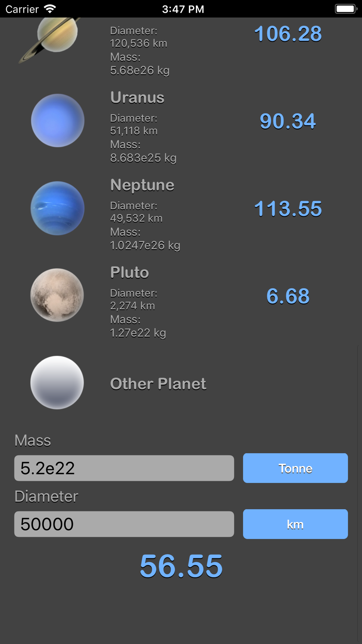Tap the 90.34 weight value for Uranus
This screenshot has height=644, width=362.
(x=288, y=121)
